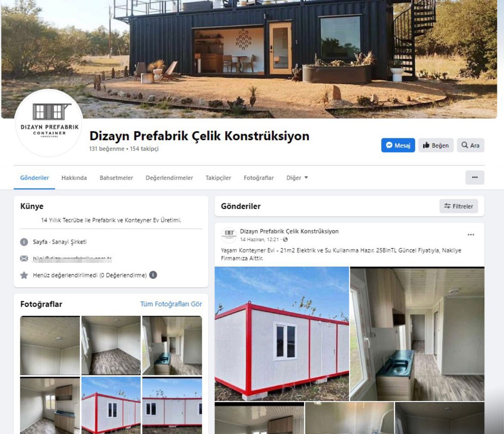The height and width of the screenshot is (434, 504).
Task: Open the three-dot page options button
Action: (474, 178)
